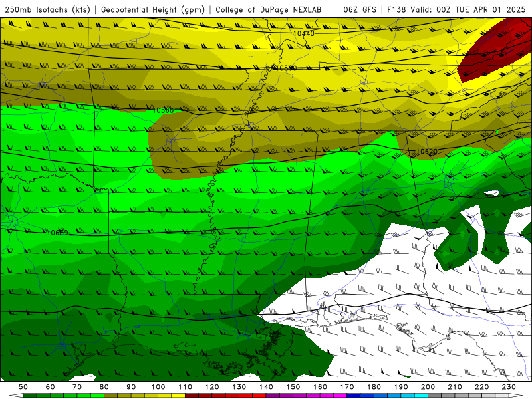Click the 10500 height contour label
The width and height of the screenshot is (532, 399).
click(x=286, y=68)
